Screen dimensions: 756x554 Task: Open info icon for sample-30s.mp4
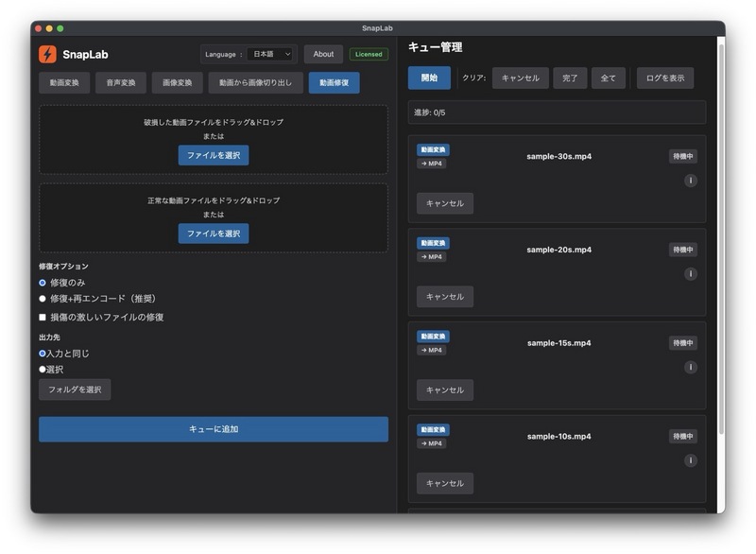tap(690, 181)
